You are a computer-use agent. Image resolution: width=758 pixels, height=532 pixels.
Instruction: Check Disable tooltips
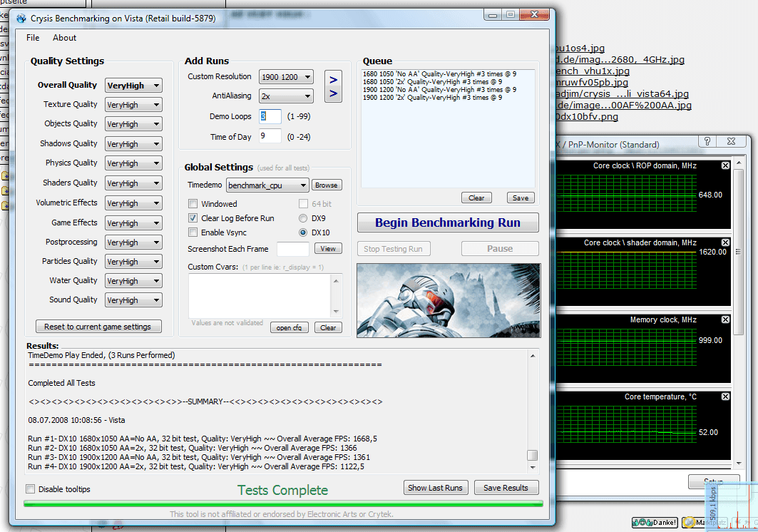pos(31,489)
